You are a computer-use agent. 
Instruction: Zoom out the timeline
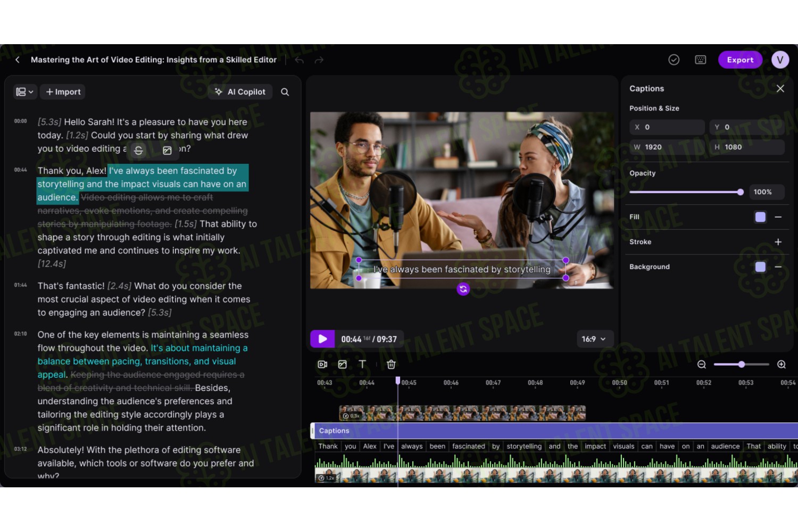702,364
